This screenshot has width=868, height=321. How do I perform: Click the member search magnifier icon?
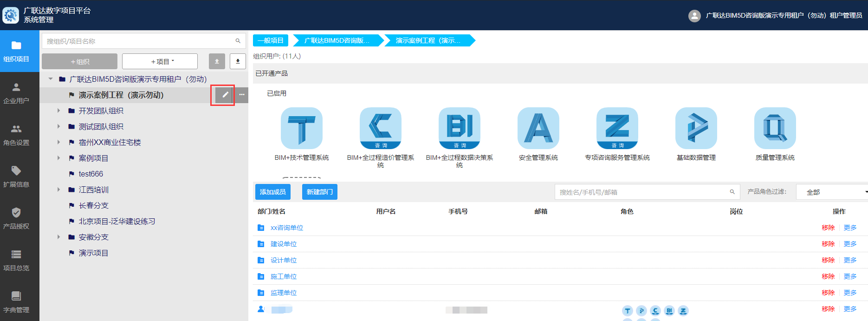click(x=732, y=192)
